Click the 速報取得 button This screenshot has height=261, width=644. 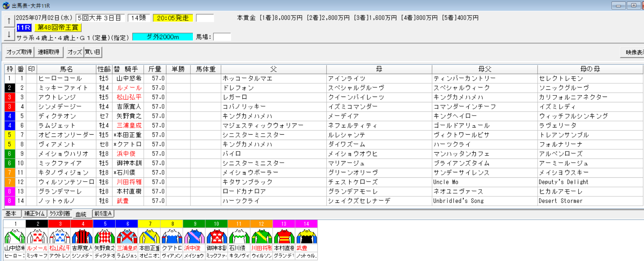[49, 52]
